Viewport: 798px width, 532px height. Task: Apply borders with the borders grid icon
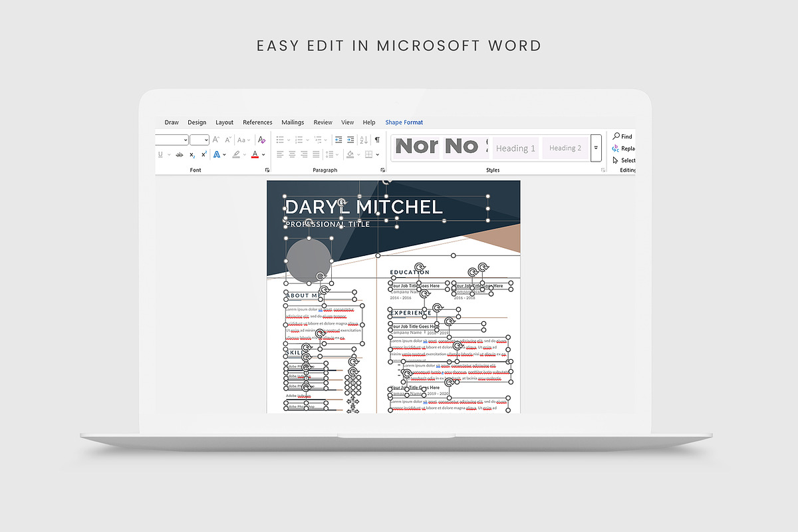point(368,154)
